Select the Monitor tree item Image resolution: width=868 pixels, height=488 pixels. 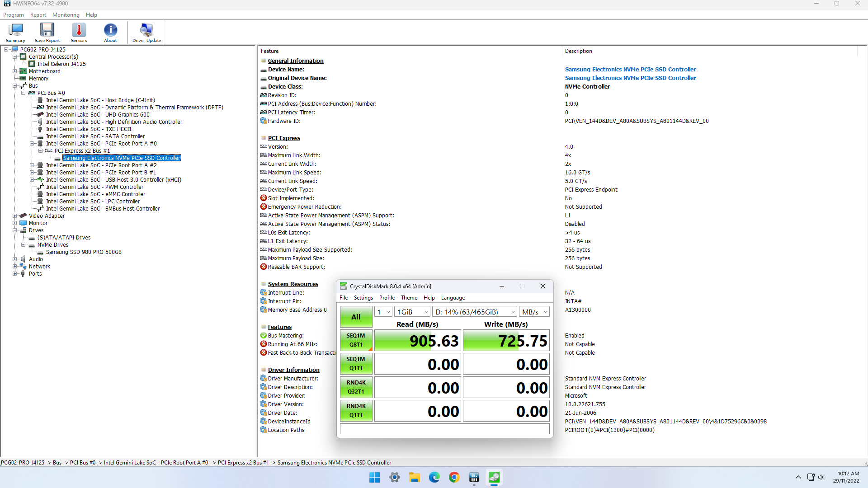(38, 223)
